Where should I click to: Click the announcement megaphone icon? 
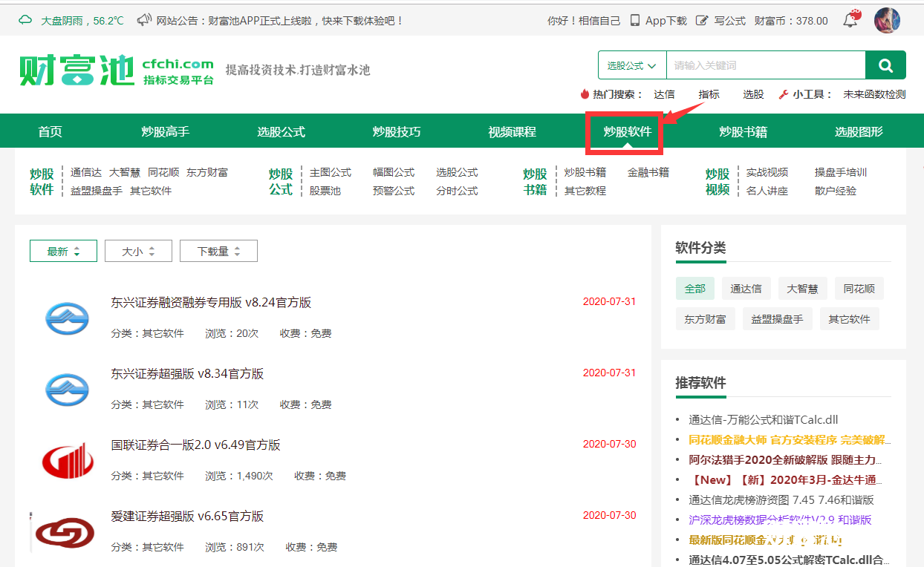click(x=145, y=20)
